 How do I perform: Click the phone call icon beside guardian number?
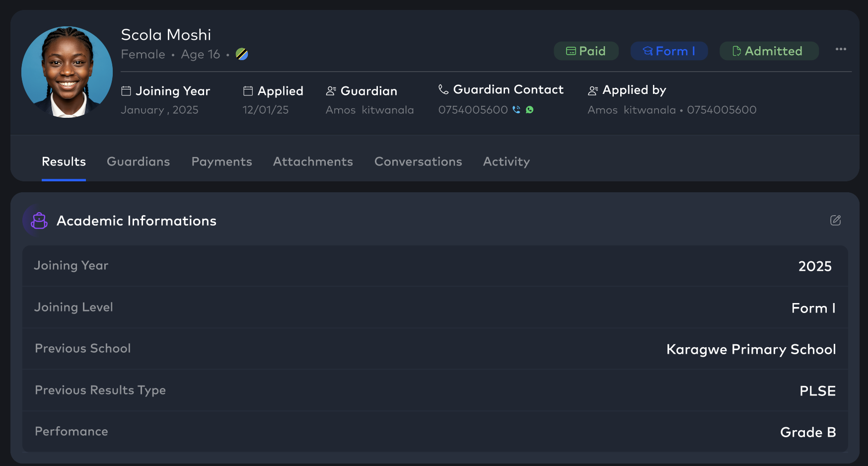coord(516,110)
